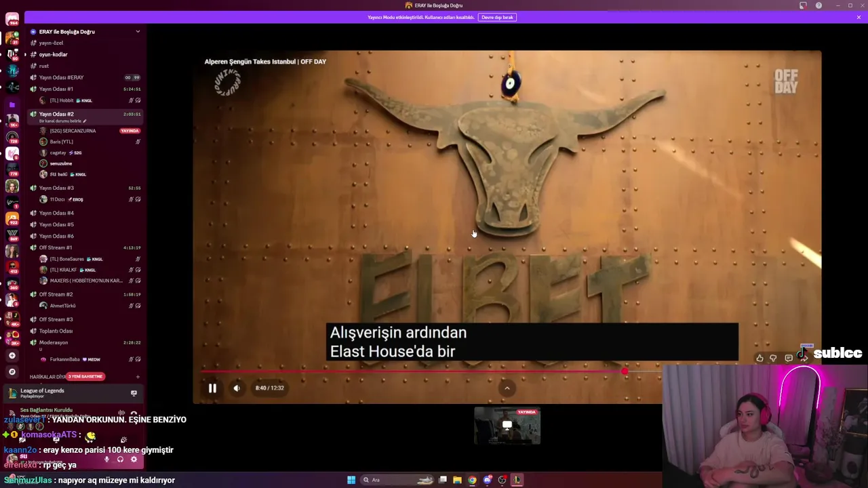Open the YAYINDA stream preview thumbnail
This screenshot has width=868, height=488.
click(507, 426)
